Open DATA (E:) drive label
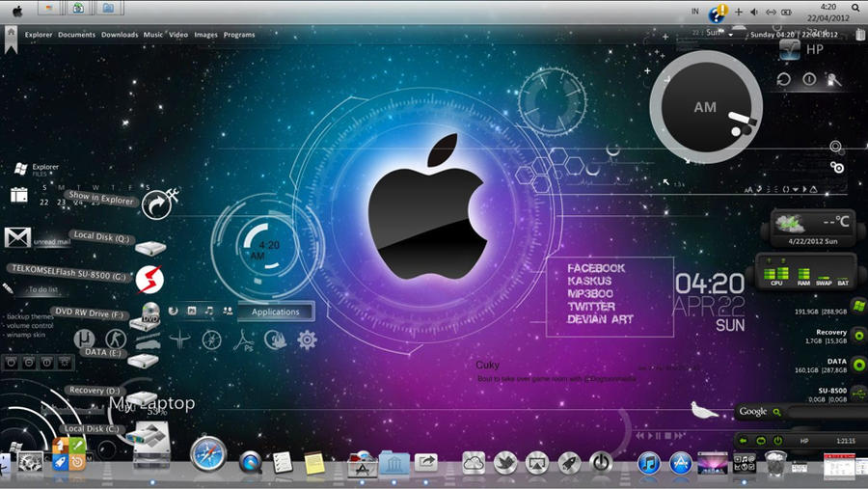868x489 pixels. point(102,352)
